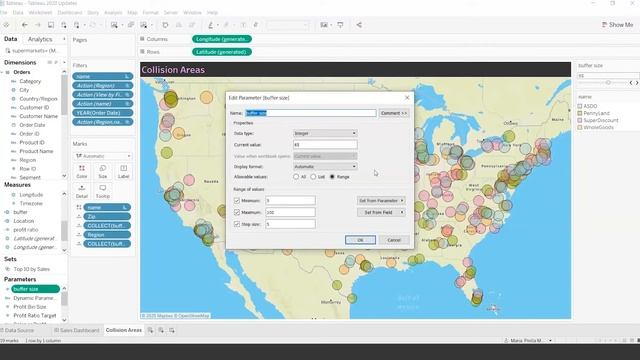Click the Duplicate sheet toolbar icon
640x360 pixels.
[131, 25]
